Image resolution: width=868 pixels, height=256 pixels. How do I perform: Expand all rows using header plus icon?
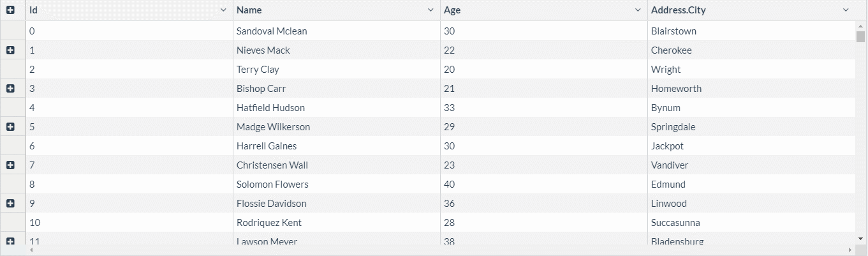tap(10, 10)
